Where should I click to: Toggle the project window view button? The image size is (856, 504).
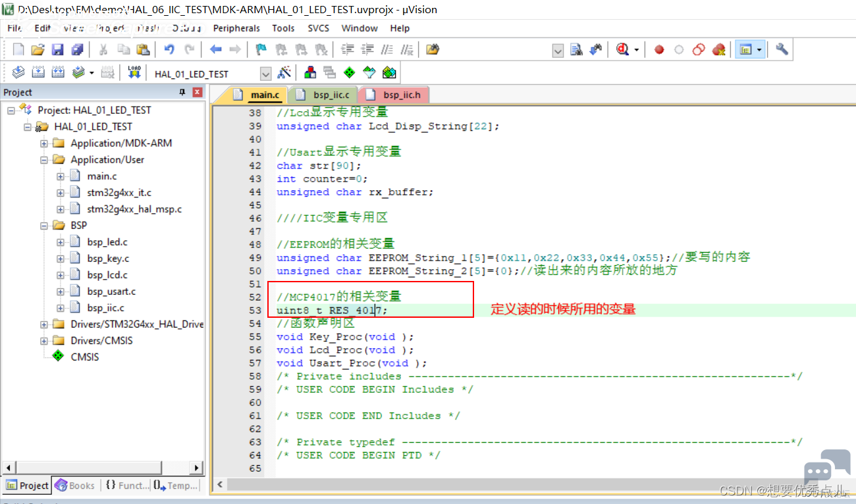click(x=746, y=49)
